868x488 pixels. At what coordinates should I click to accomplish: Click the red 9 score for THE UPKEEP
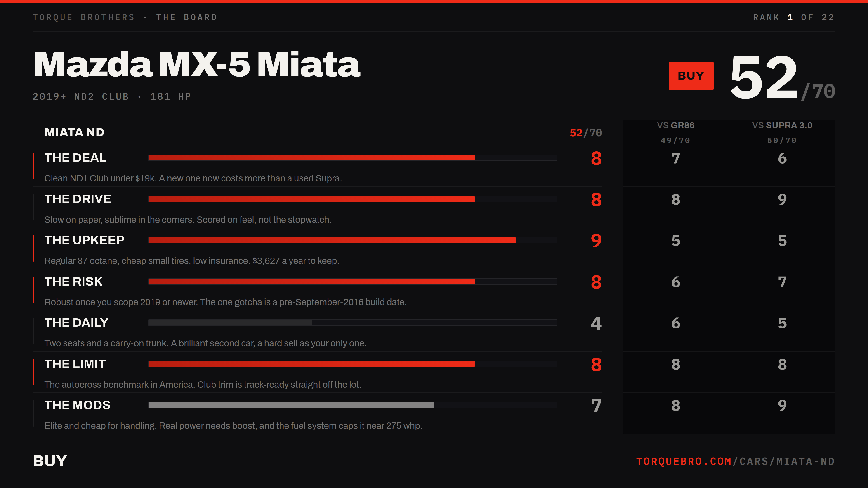pyautogui.click(x=596, y=240)
